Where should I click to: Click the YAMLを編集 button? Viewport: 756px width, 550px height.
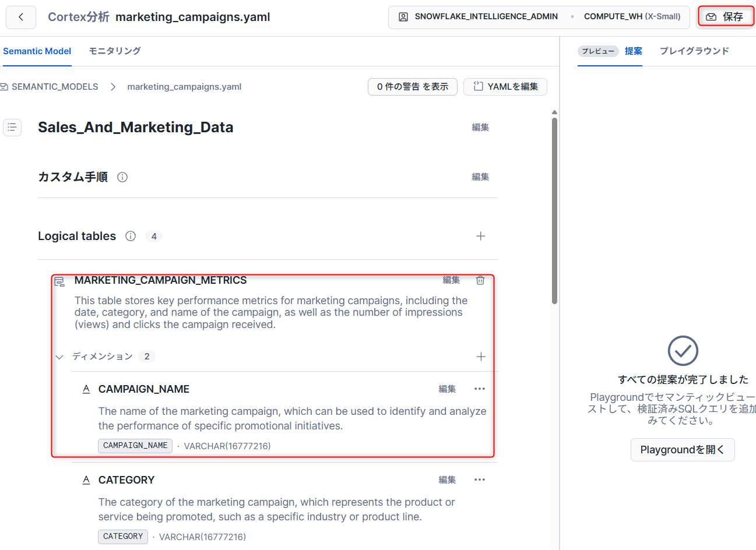(x=505, y=87)
